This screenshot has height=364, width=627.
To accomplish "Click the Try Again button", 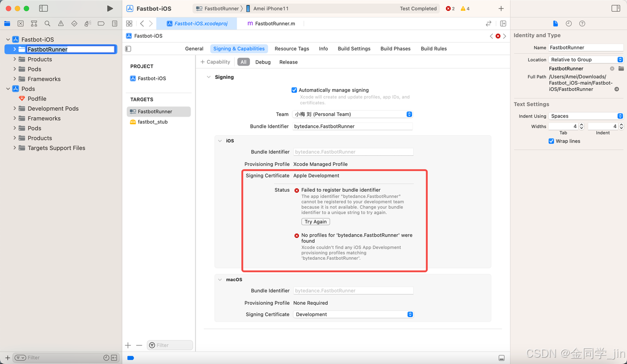I will click(x=315, y=222).
